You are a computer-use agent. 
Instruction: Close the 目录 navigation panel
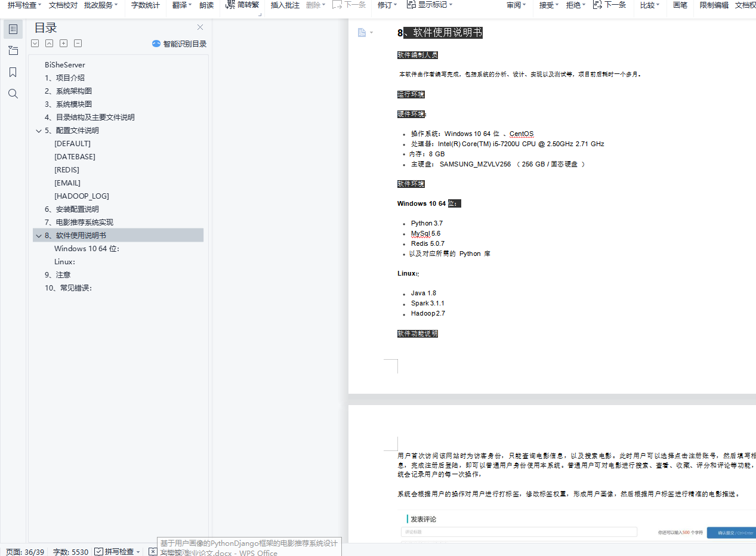coord(200,27)
